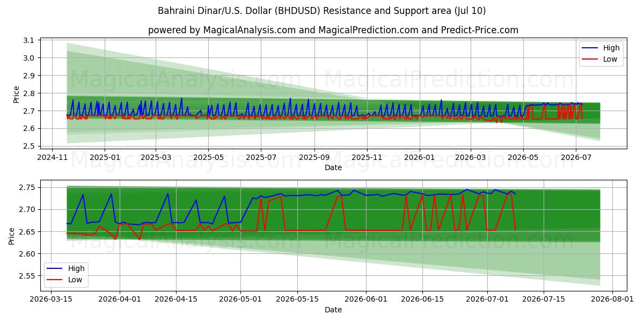This screenshot has height=322, width=644.
Task: Click the '2025-05' tick label
Action: 208,157
